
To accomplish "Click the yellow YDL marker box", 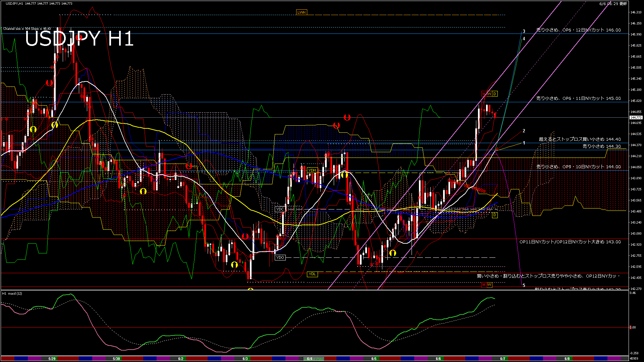I will click(312, 274).
